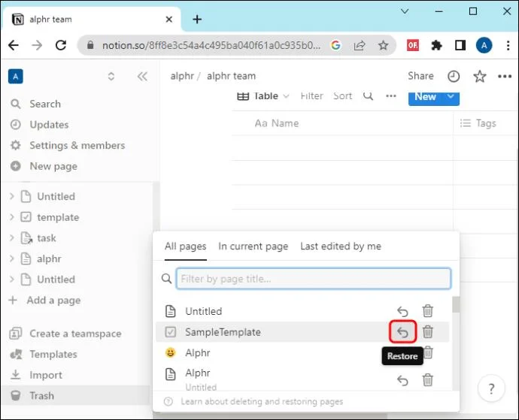The height and width of the screenshot is (420, 519).
Task: Select the SampleTemplate row in the Trash
Action: (302, 331)
